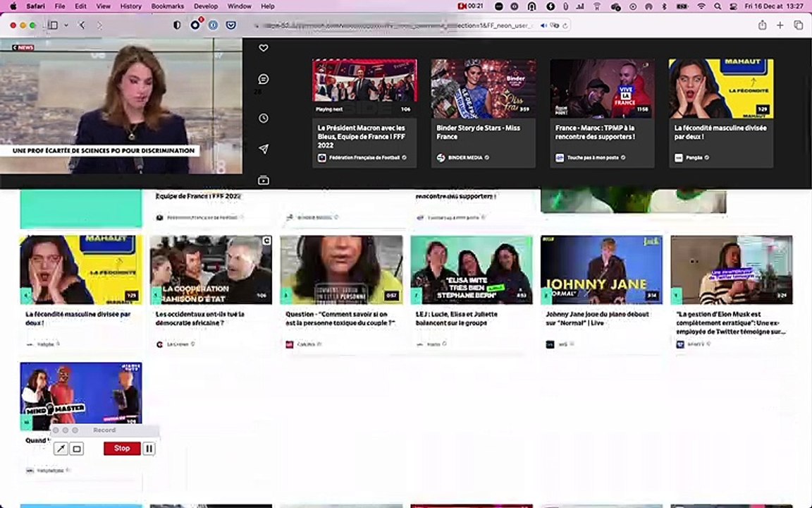Screen dimensions: 812x508
Task: Click the playlist icon below the share icon
Action: point(264,180)
